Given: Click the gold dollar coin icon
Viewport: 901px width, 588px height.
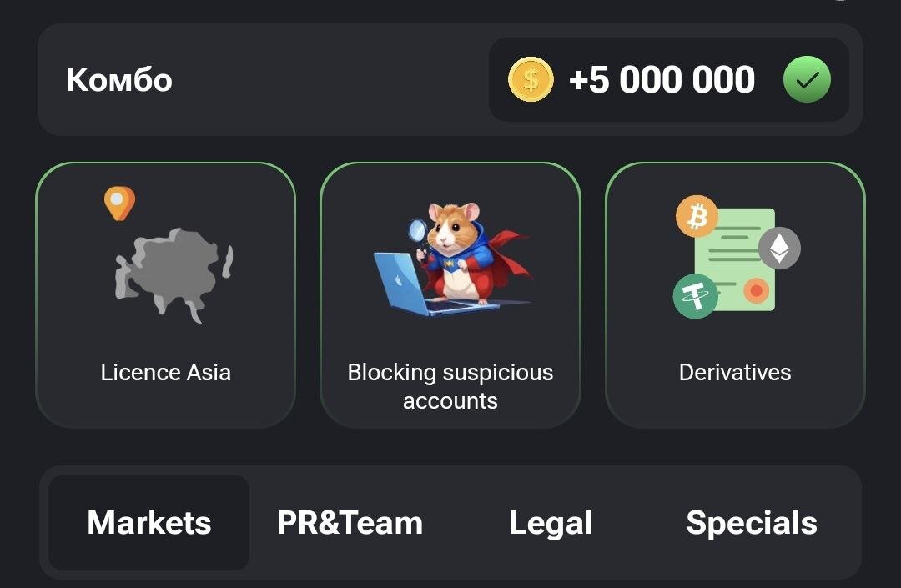Looking at the screenshot, I should (x=531, y=79).
